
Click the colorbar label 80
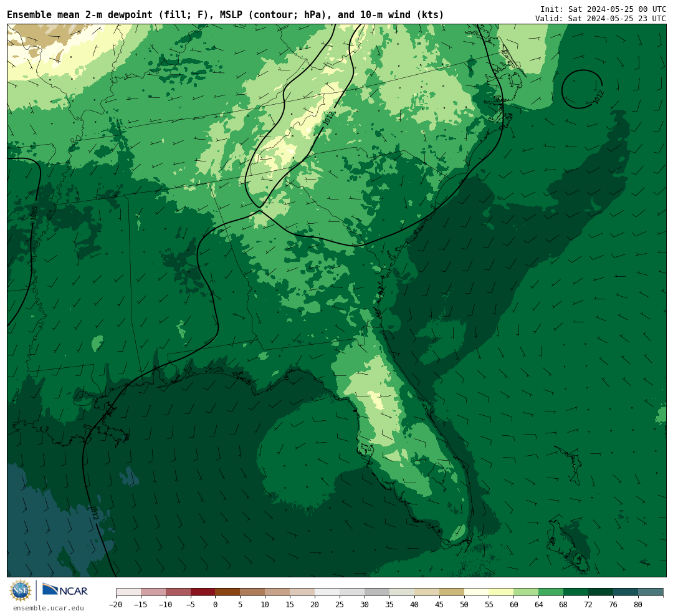(638, 605)
